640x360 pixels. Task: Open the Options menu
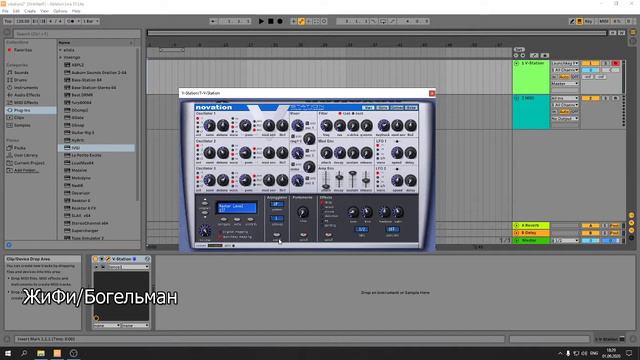[60, 11]
